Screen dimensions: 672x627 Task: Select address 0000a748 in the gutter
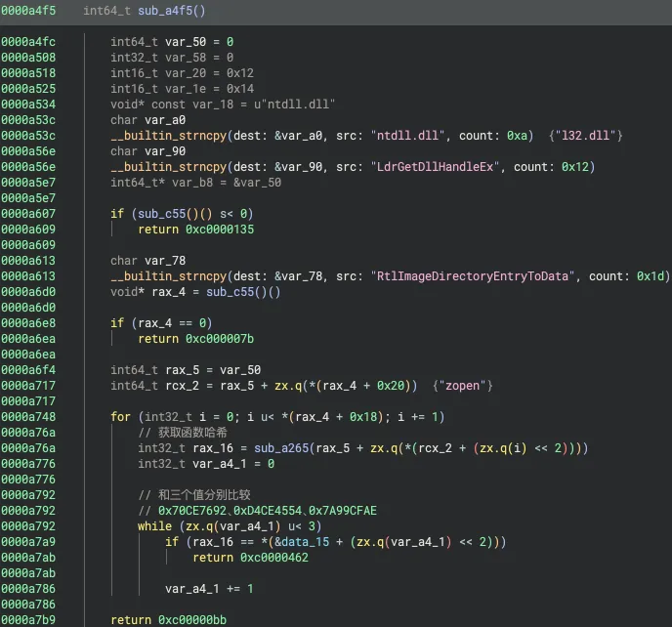click(x=28, y=417)
